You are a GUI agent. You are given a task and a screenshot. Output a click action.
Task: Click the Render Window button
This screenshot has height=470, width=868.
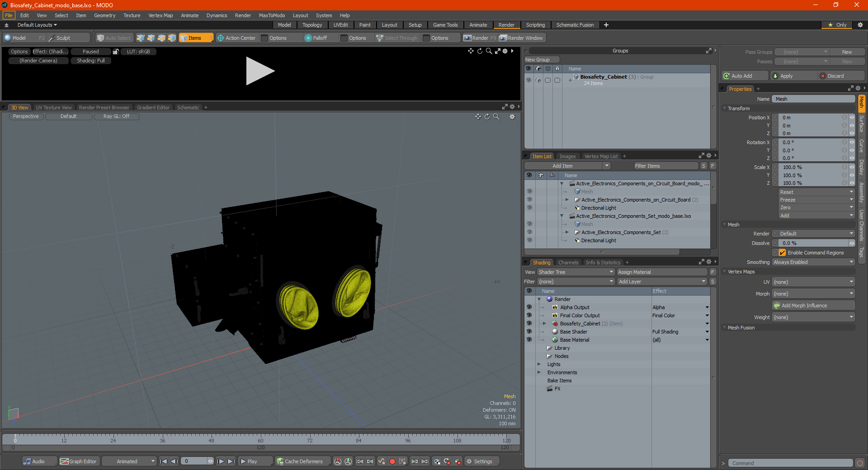[521, 38]
